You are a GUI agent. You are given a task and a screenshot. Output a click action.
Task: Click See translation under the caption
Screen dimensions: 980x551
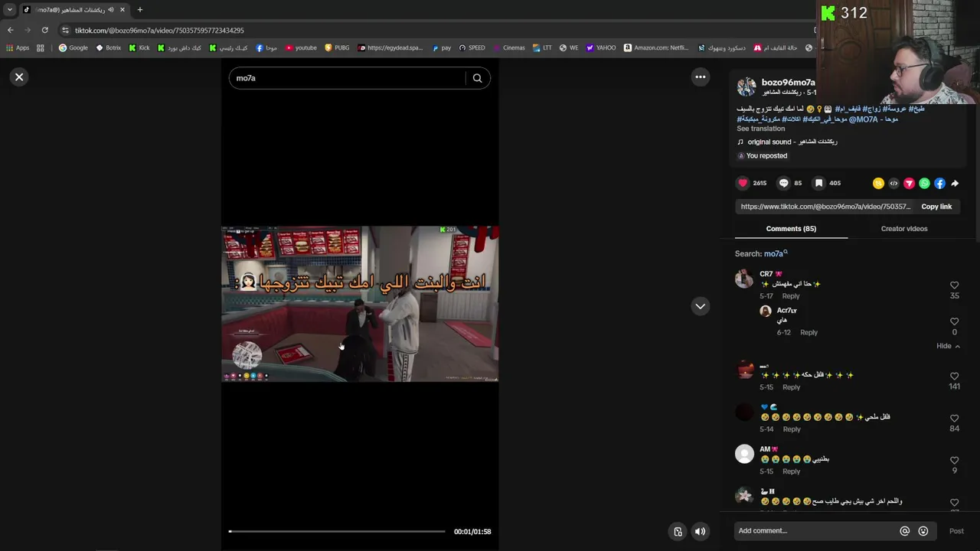coord(760,129)
